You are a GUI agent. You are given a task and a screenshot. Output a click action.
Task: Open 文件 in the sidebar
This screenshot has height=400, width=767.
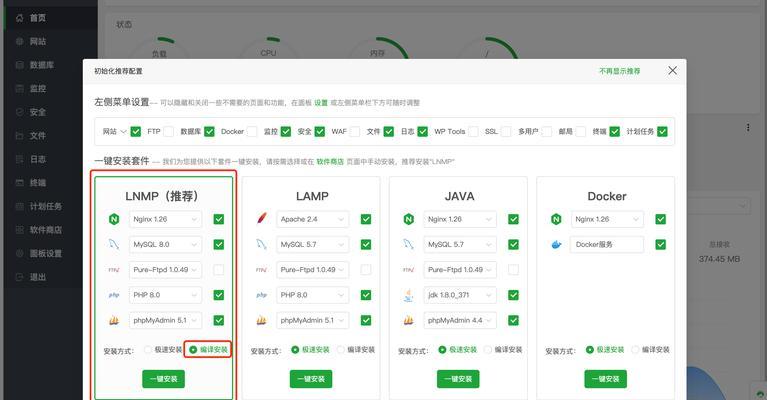click(x=49, y=135)
